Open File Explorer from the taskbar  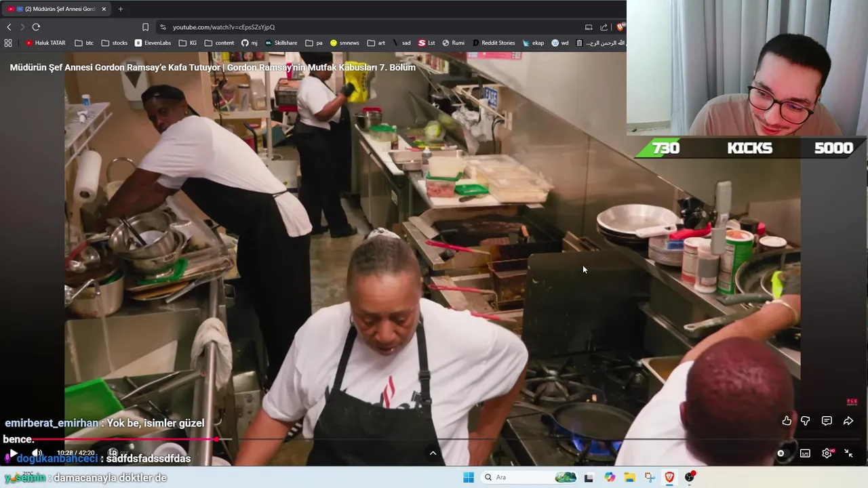(629, 477)
